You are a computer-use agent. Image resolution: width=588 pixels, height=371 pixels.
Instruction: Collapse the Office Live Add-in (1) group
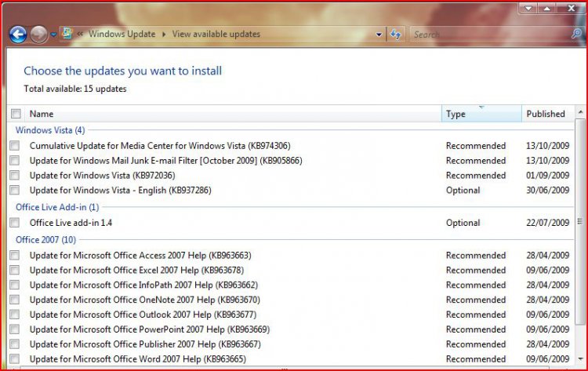[x=57, y=207]
